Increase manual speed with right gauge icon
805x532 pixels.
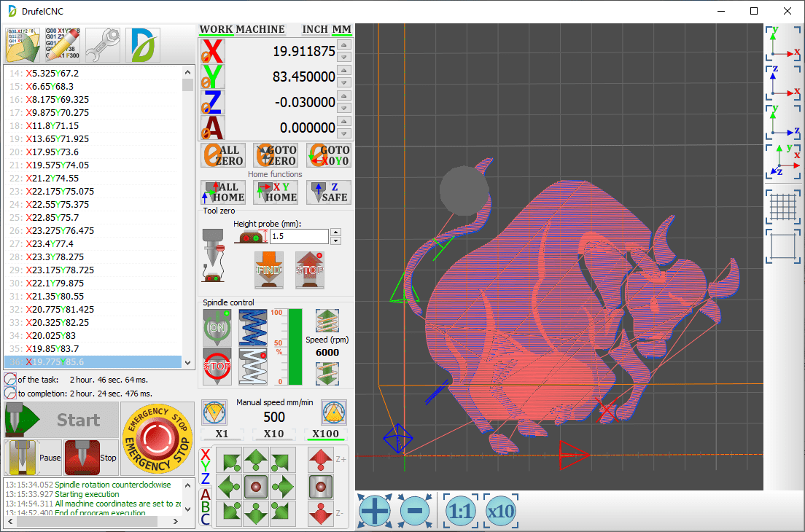tap(334, 412)
